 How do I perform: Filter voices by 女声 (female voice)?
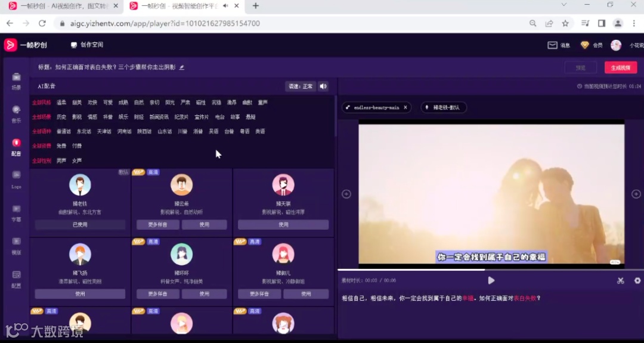tap(77, 160)
